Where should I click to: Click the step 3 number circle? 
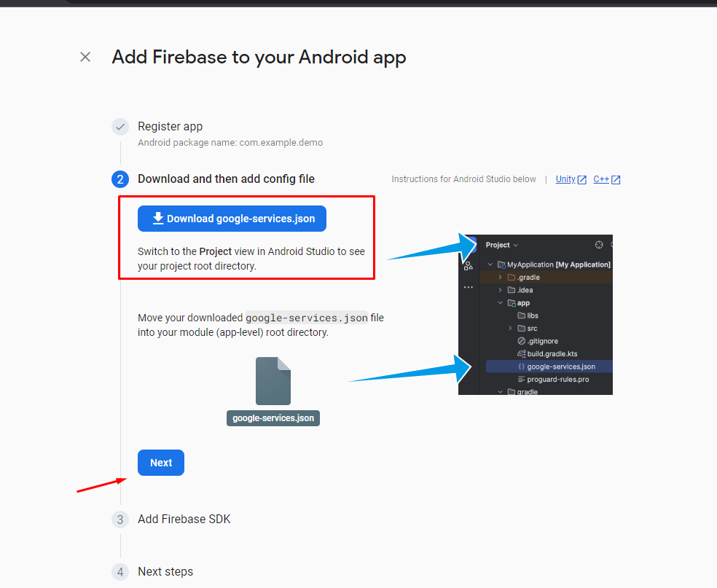(x=120, y=520)
